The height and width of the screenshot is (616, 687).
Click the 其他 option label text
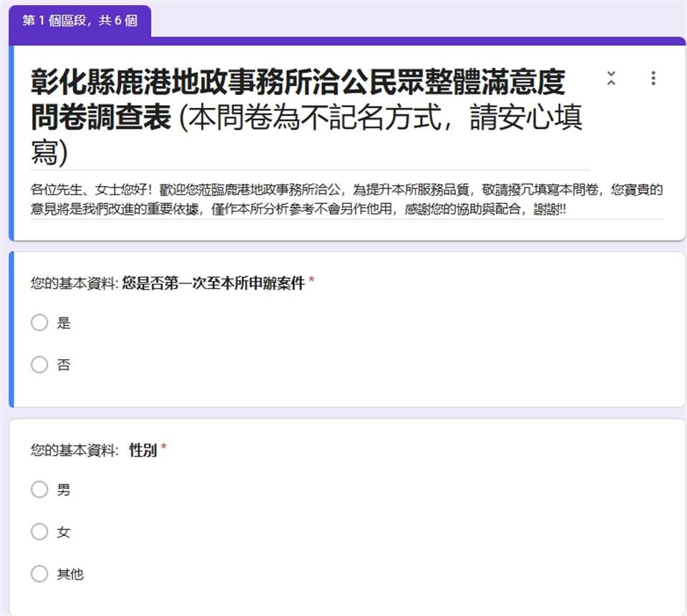(x=70, y=574)
